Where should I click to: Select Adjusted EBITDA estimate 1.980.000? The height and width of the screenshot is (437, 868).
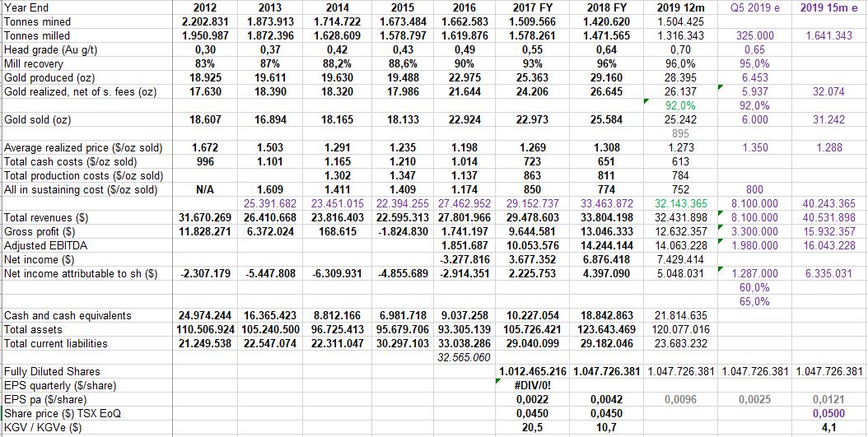(x=756, y=245)
